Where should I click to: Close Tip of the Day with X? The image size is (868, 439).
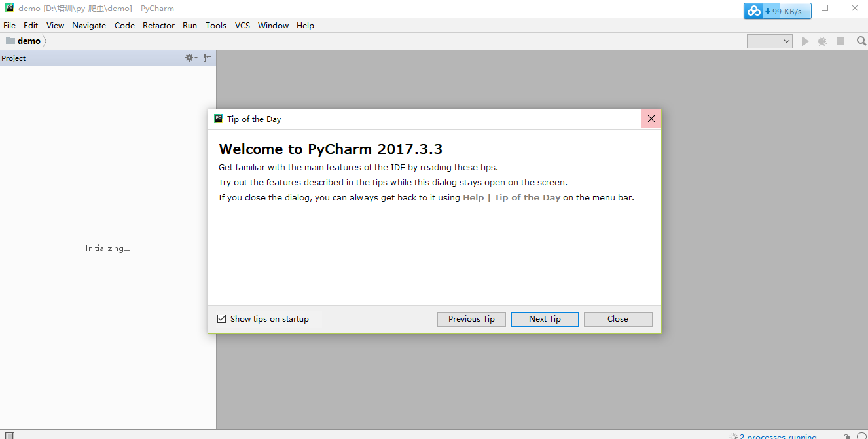[651, 119]
